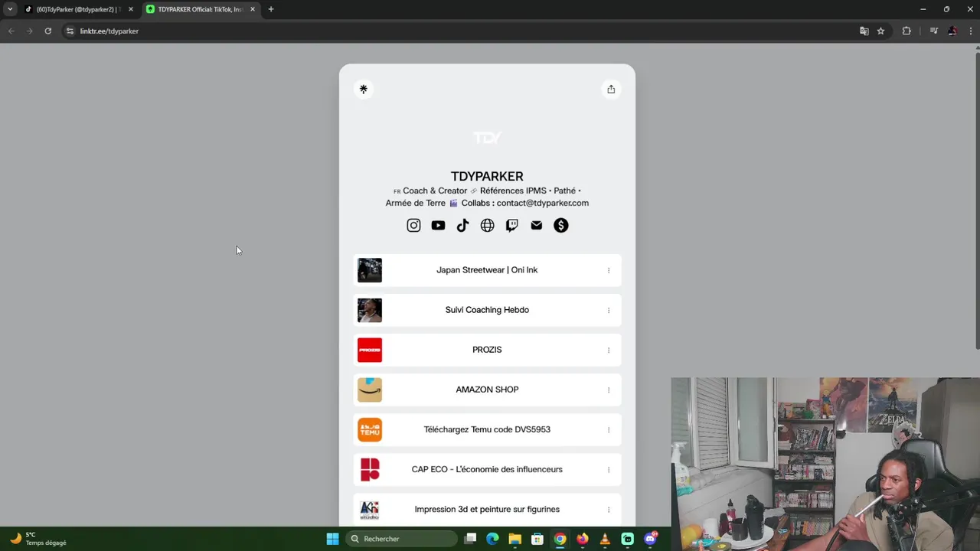Open Impression 3d et peinture sur figurines
The width and height of the screenshot is (980, 551).
(x=487, y=509)
